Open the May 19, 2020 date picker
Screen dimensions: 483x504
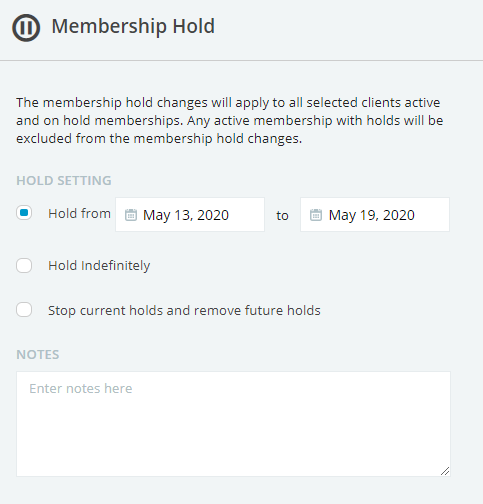click(x=375, y=215)
